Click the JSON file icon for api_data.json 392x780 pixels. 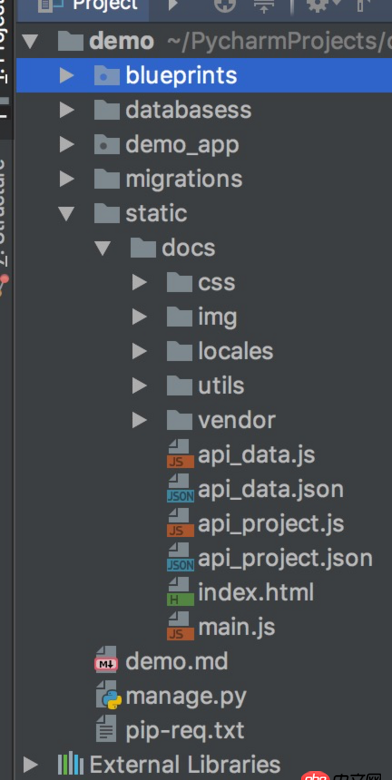pyautogui.click(x=180, y=488)
